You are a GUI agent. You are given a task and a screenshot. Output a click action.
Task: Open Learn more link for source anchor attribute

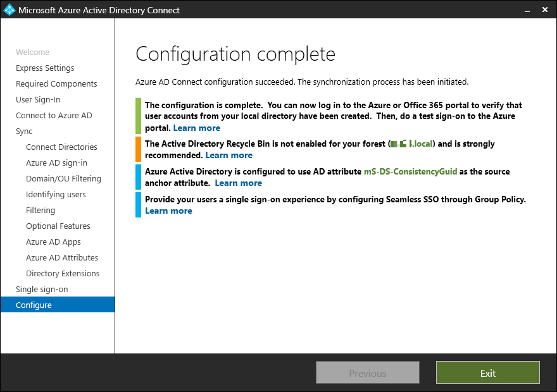tap(238, 183)
